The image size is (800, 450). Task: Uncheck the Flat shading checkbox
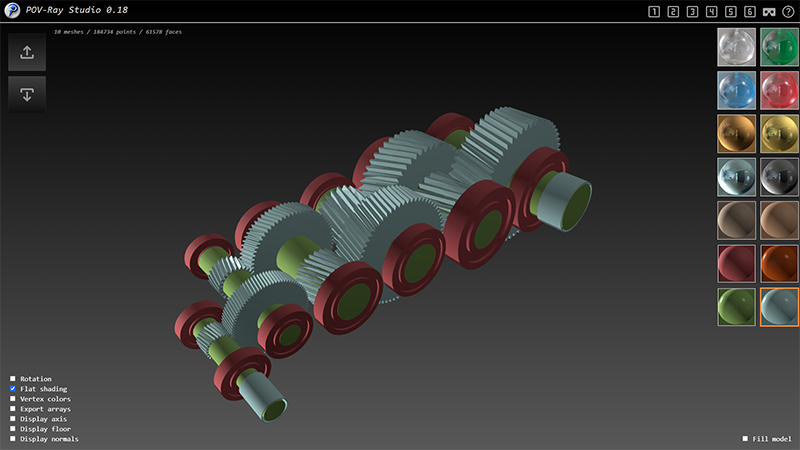pyautogui.click(x=13, y=389)
